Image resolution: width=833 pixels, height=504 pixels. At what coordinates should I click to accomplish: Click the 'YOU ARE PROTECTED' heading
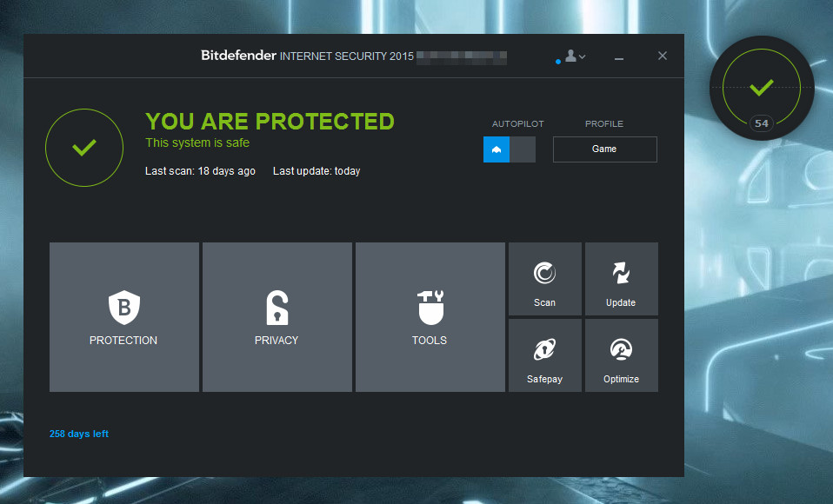click(x=270, y=121)
